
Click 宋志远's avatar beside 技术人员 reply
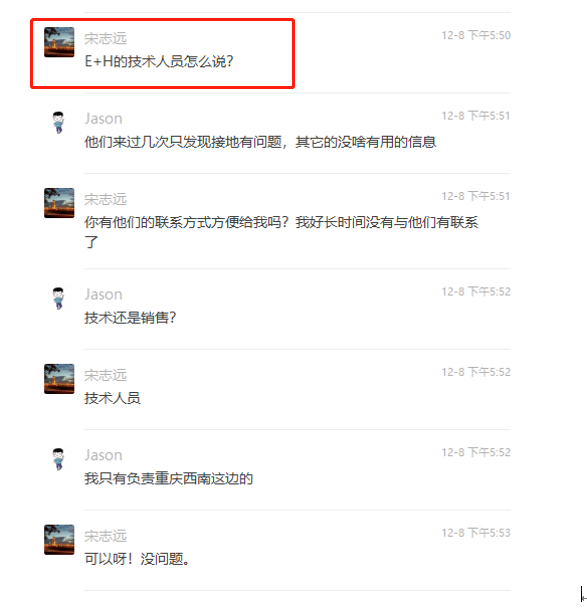coord(59,379)
